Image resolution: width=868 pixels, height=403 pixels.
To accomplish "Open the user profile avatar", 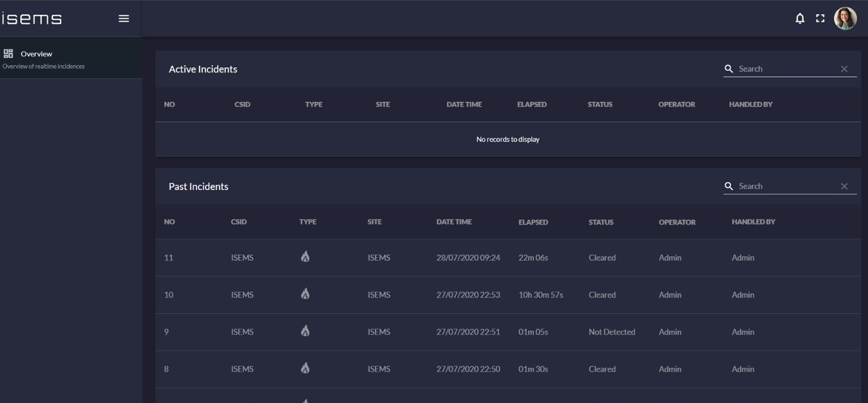I will [x=845, y=18].
